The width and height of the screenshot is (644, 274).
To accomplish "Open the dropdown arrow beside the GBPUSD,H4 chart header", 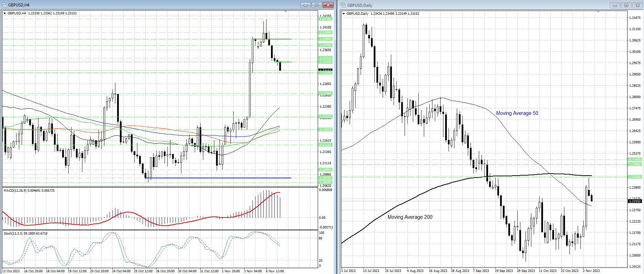I will 5,13.
